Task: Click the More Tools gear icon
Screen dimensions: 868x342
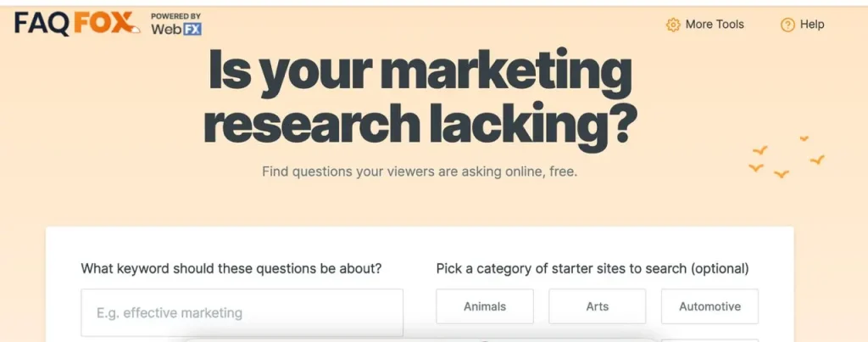Action: tap(673, 25)
